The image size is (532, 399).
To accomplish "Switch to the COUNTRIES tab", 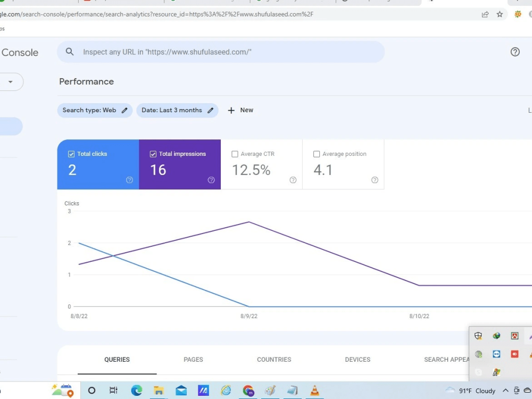I will (x=274, y=360).
